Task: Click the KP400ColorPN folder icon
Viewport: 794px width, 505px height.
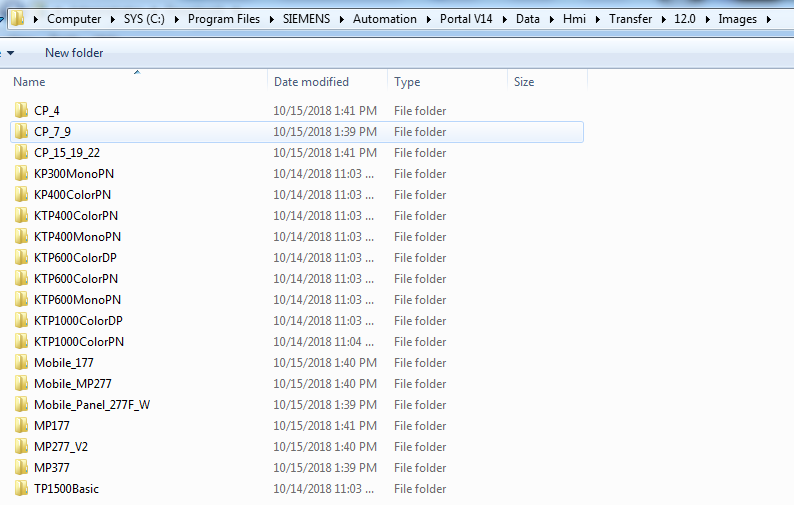Action: pyautogui.click(x=21, y=194)
